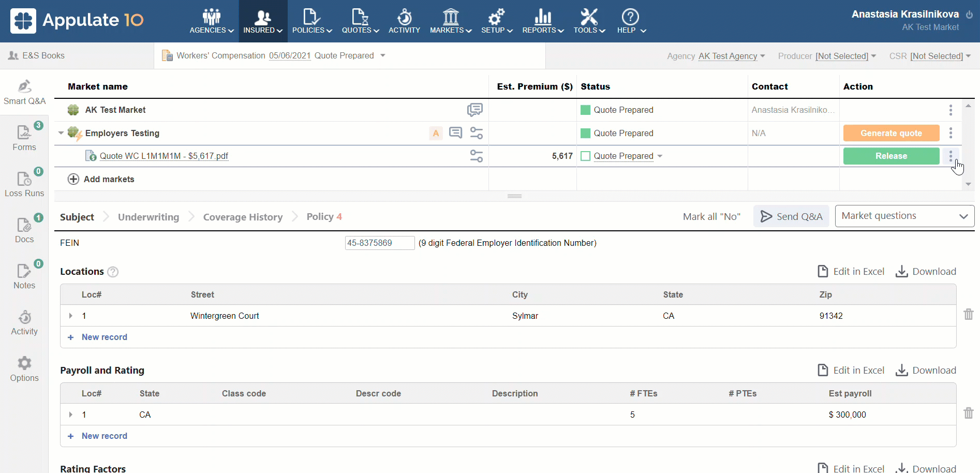Open Forms sidebar panel
This screenshot has width=980, height=473.
click(24, 138)
